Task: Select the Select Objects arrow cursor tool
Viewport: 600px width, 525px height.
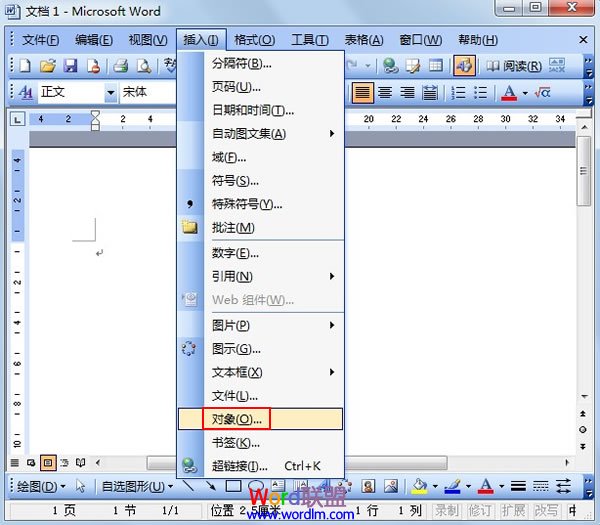Action: 80,486
